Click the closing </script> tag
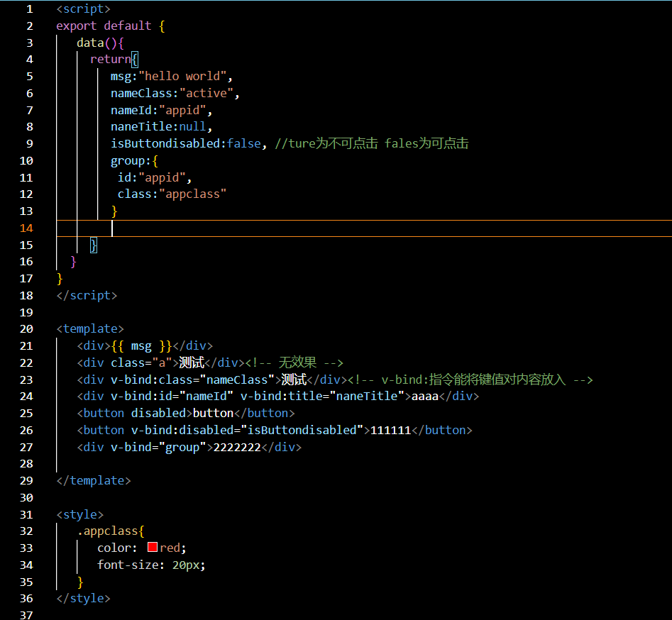 pos(87,295)
